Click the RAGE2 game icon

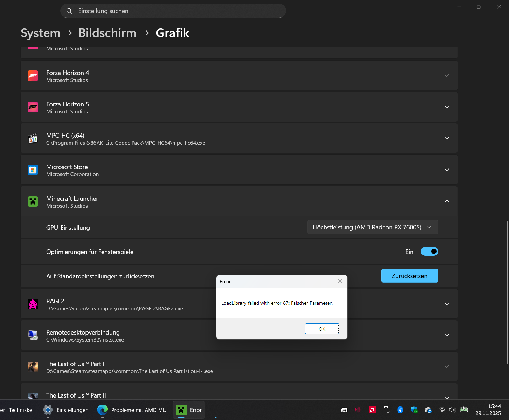pyautogui.click(x=33, y=304)
